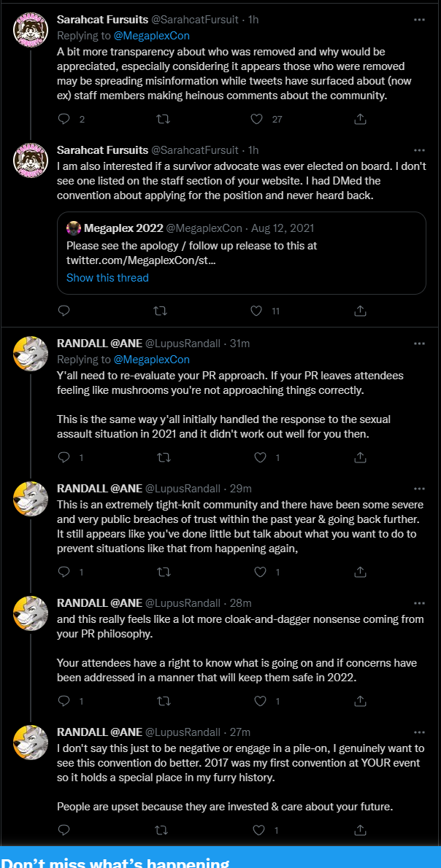Share Sarahcat's first tweet
This screenshot has height=868, width=441.
pos(360,119)
